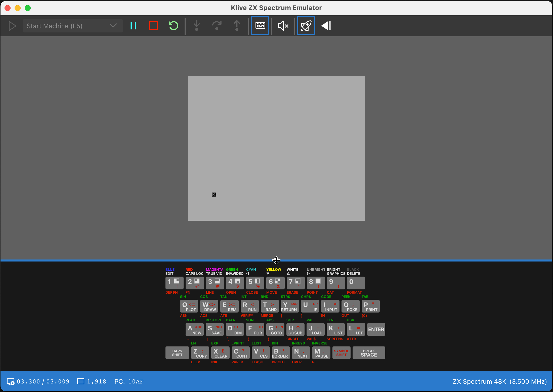Hit the 6 key (cursor down)
This screenshot has width=553, height=392.
[x=275, y=283]
